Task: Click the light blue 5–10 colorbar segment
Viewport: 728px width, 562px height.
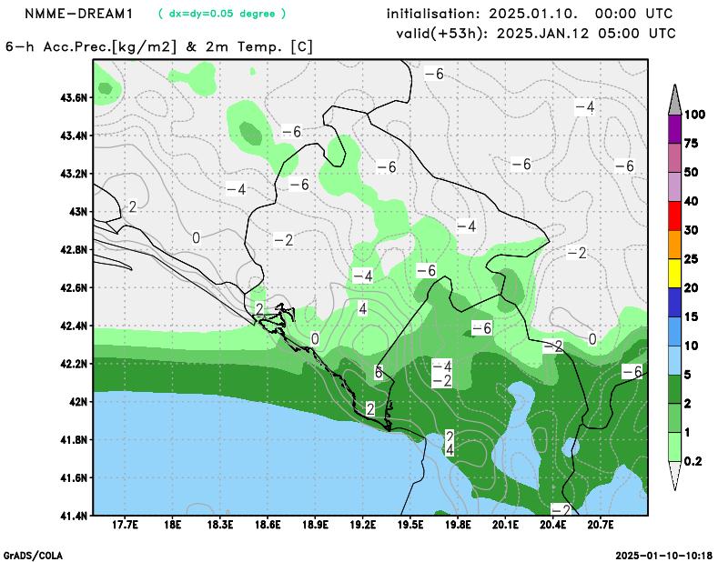Action: (674, 360)
